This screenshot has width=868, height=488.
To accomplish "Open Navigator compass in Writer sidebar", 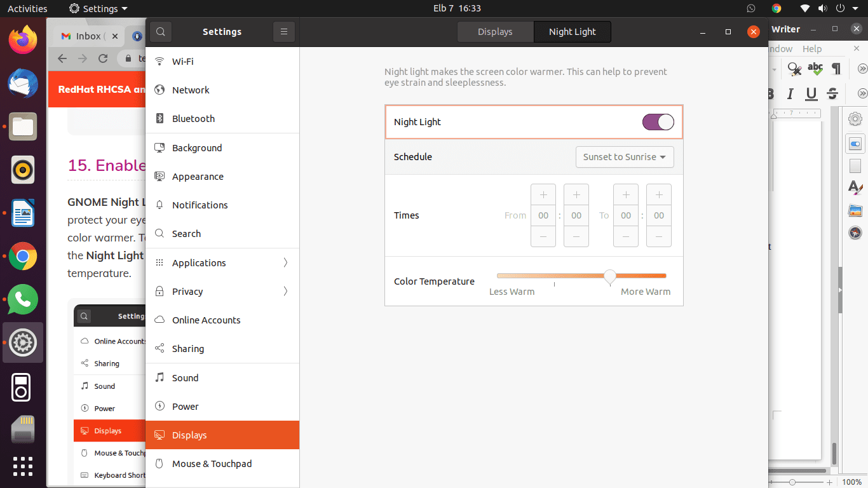I will point(855,233).
